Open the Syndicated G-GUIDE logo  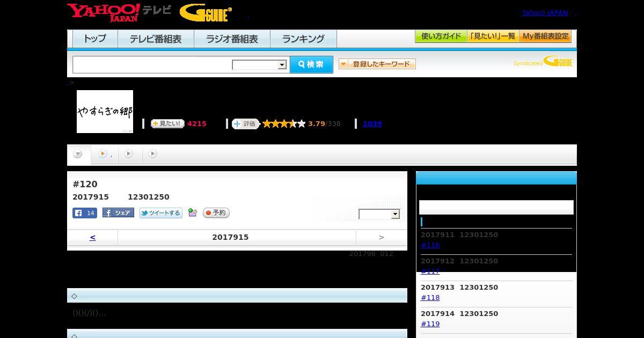(x=543, y=62)
